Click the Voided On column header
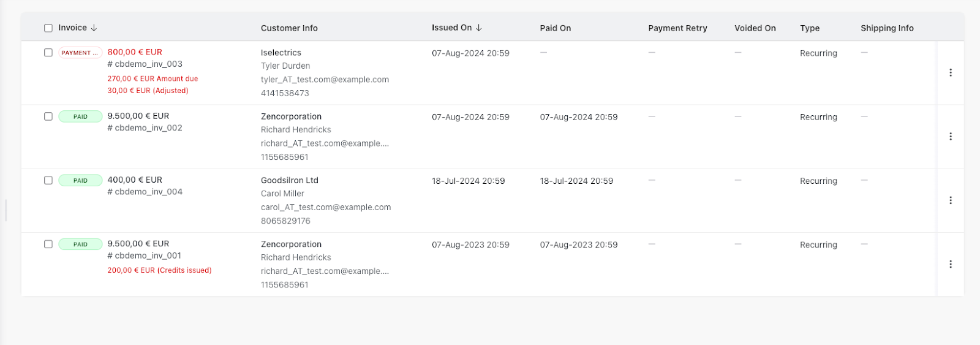Viewport: 980px width, 345px height. pyautogui.click(x=755, y=28)
